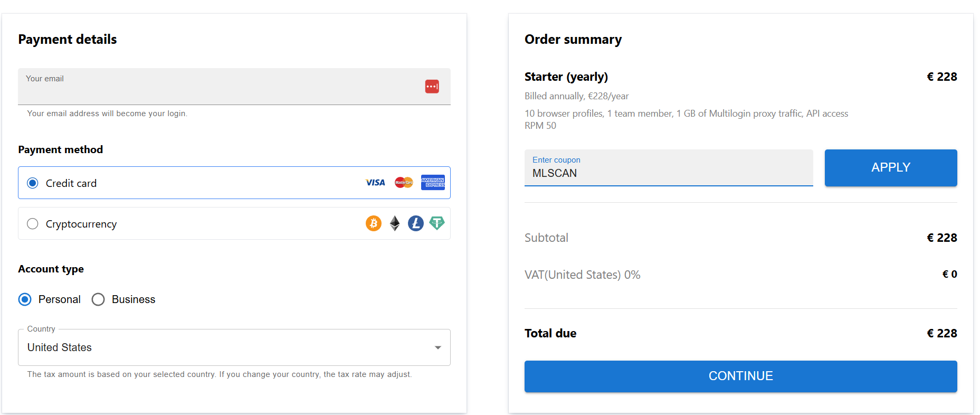Click the Cryptocurrency option row label
This screenshot has height=415, width=980.
pos(81,224)
